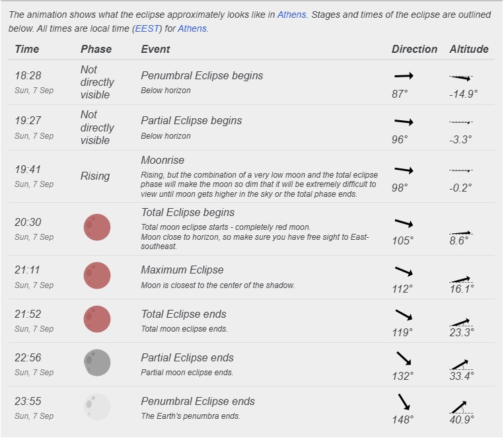Click the Phase column header

point(96,49)
